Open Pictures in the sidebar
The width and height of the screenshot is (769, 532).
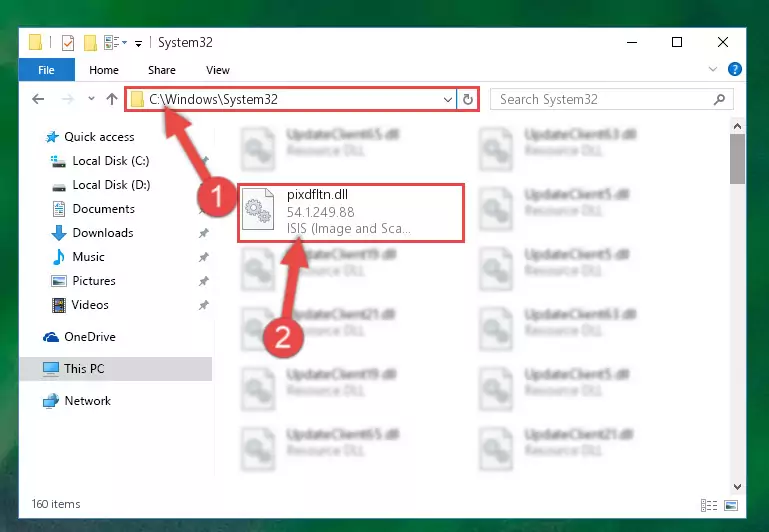(x=94, y=281)
